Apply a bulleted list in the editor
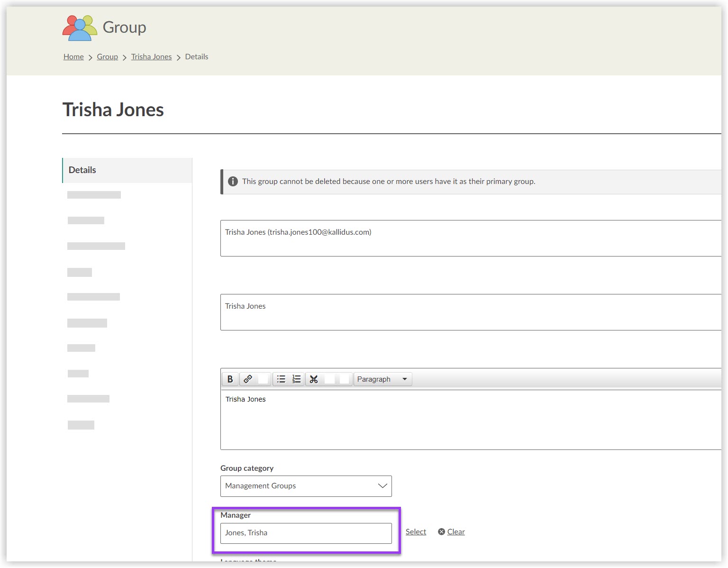This screenshot has width=728, height=568. 281,379
